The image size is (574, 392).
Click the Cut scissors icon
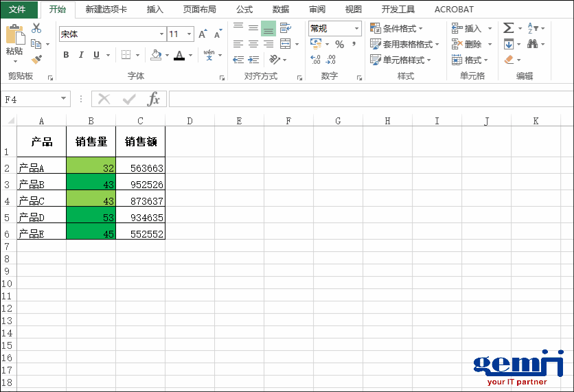tap(36, 28)
